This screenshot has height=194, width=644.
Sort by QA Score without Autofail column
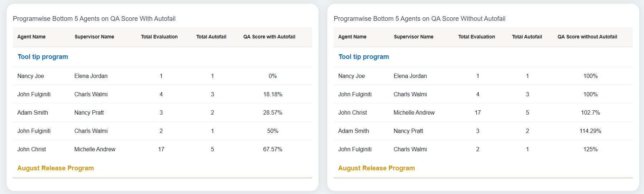(587, 37)
